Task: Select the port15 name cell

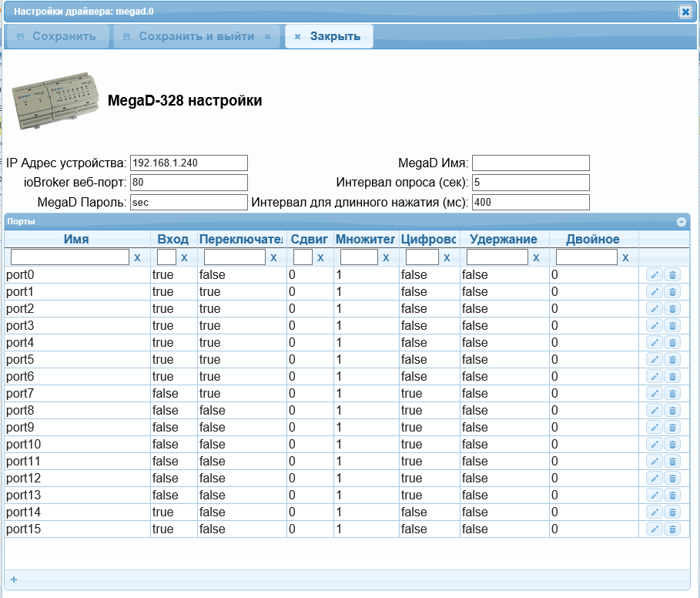Action: [x=77, y=529]
